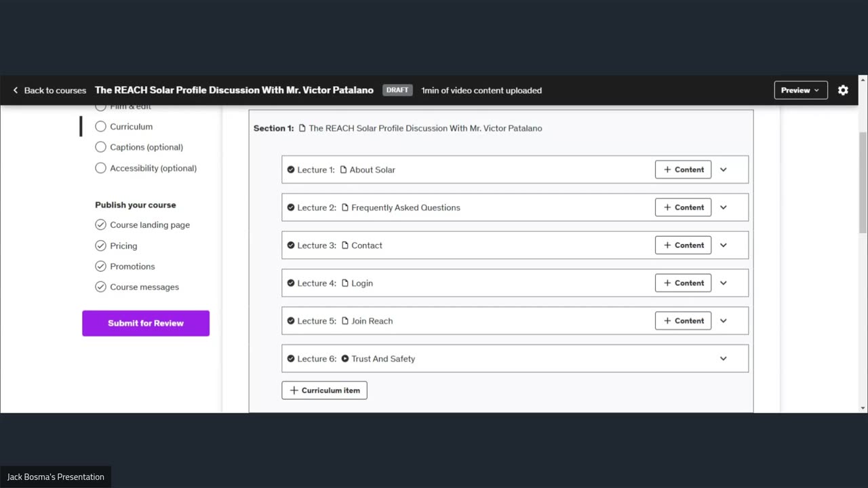Expand Lecture 2 Frequently Asked Questions chevron
This screenshot has width=868, height=488.
(x=723, y=207)
